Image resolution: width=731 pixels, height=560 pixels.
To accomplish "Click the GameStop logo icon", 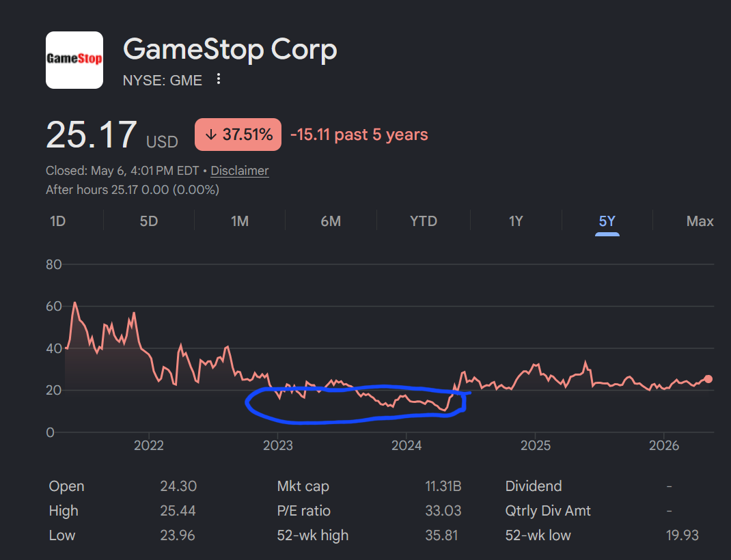I will [74, 60].
